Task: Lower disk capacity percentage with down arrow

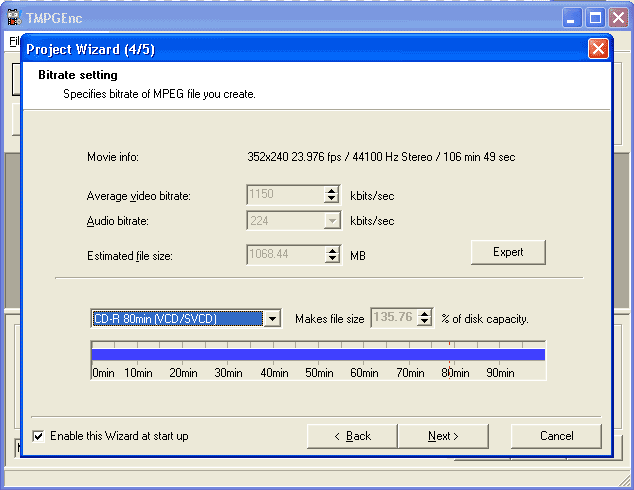Action: 424,323
